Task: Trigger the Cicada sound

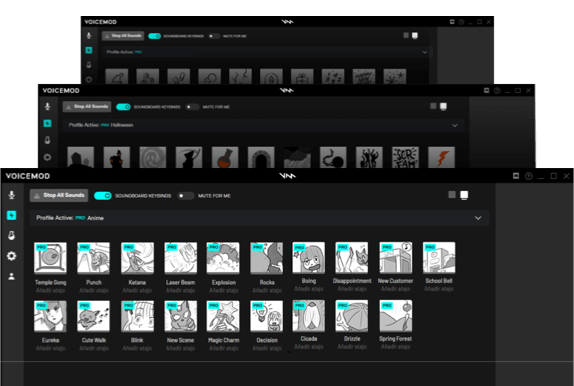Action: 309,315
